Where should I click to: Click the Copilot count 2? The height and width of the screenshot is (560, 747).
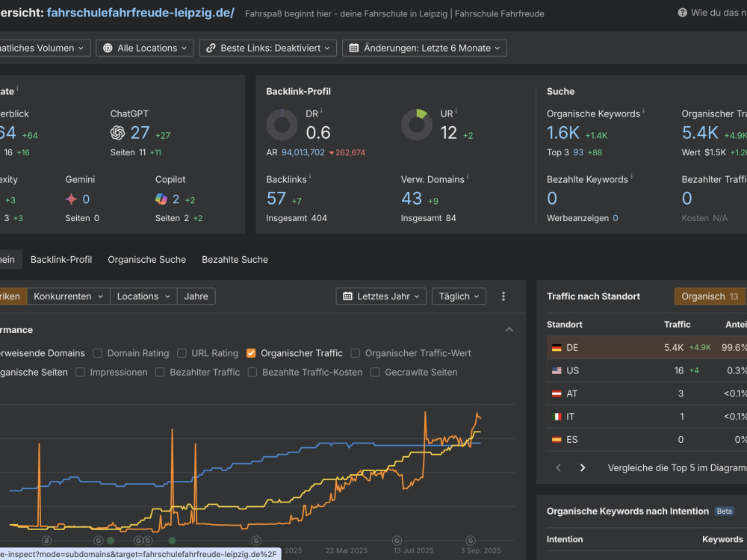click(x=176, y=199)
